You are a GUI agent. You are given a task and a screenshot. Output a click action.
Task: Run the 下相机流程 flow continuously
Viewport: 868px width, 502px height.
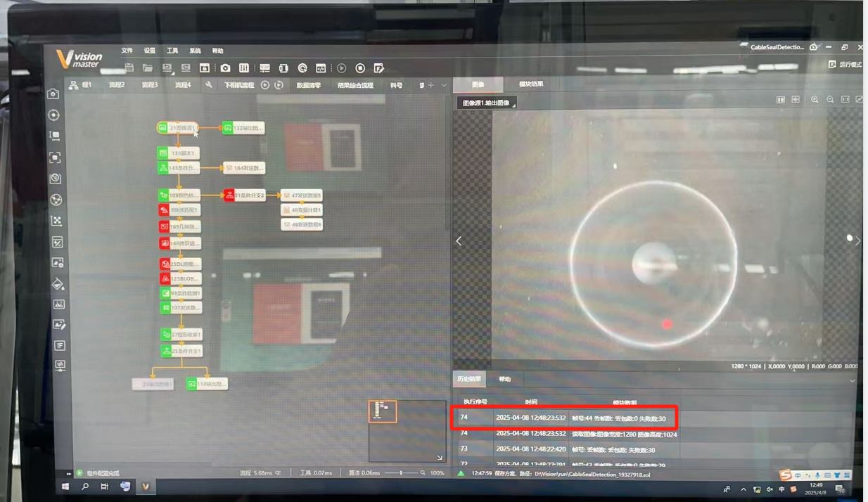click(279, 85)
